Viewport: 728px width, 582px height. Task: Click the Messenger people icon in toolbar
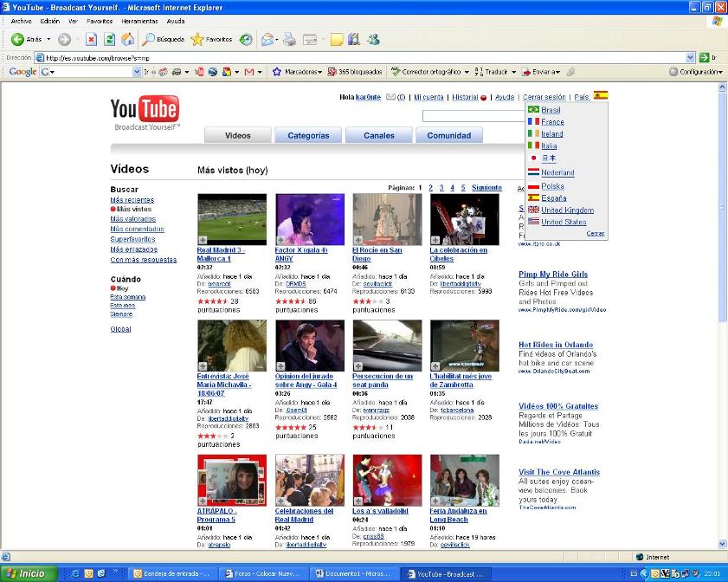[x=373, y=40]
